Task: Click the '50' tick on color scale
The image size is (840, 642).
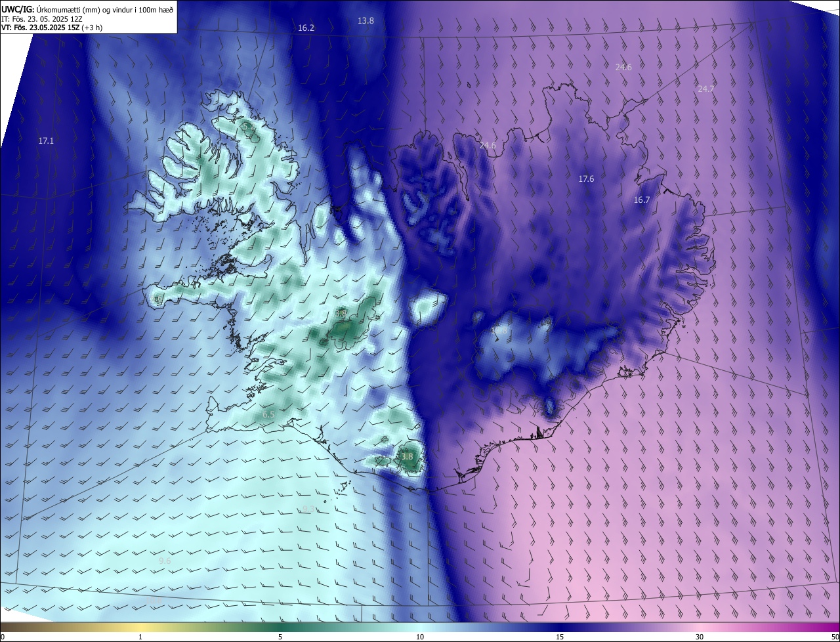Action: 835,637
